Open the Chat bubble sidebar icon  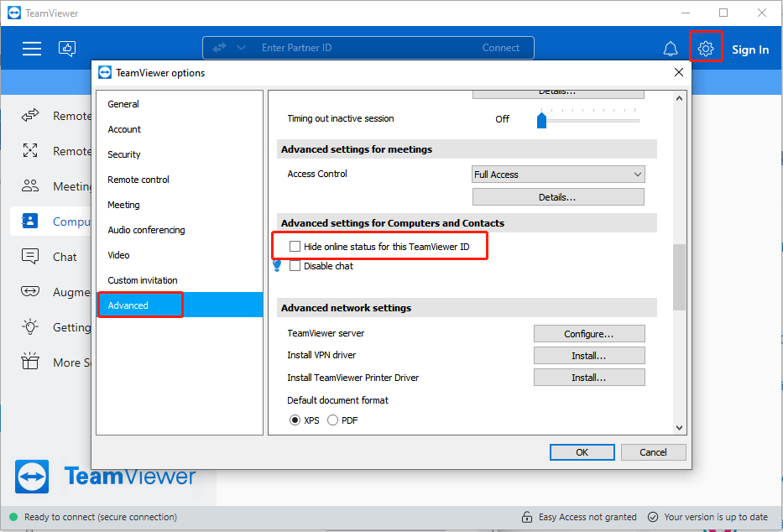click(30, 257)
